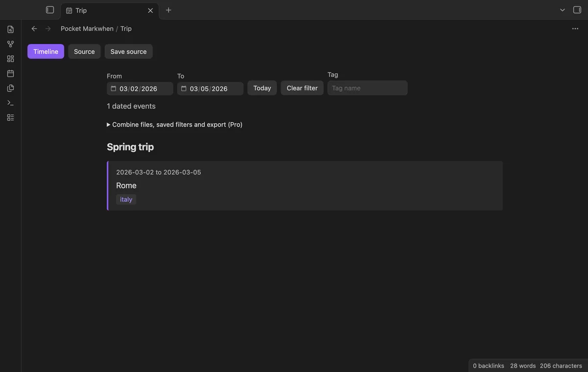Open the quick switcher file search icon

point(10,29)
